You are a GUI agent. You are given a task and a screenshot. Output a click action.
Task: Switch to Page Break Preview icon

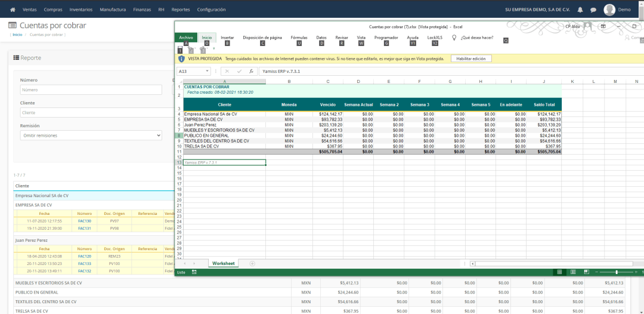[x=587, y=272]
